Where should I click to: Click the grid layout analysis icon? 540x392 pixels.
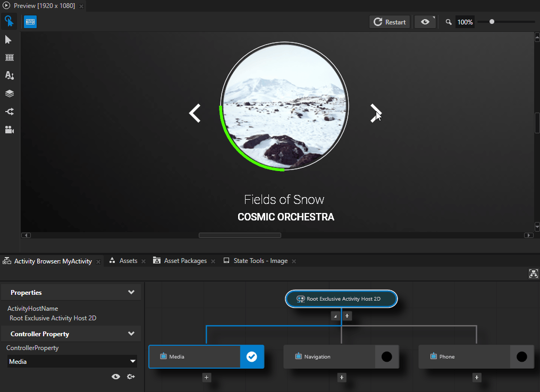tap(9, 57)
